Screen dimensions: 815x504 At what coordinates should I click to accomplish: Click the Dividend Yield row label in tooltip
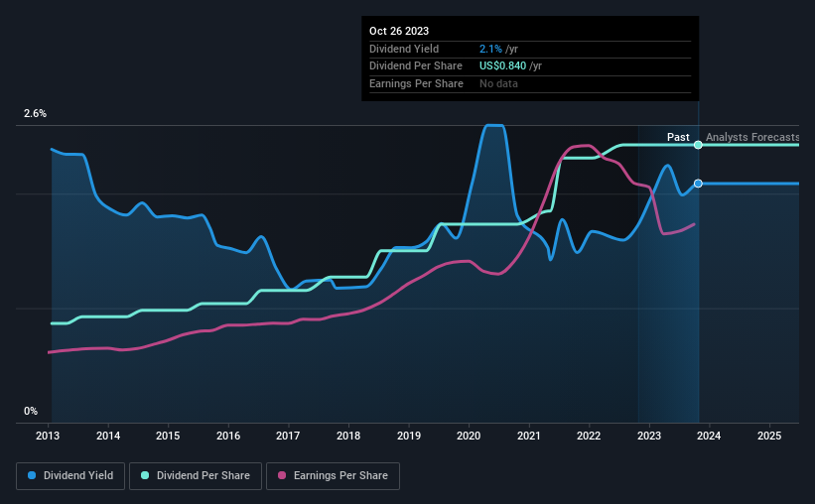pyautogui.click(x=404, y=49)
